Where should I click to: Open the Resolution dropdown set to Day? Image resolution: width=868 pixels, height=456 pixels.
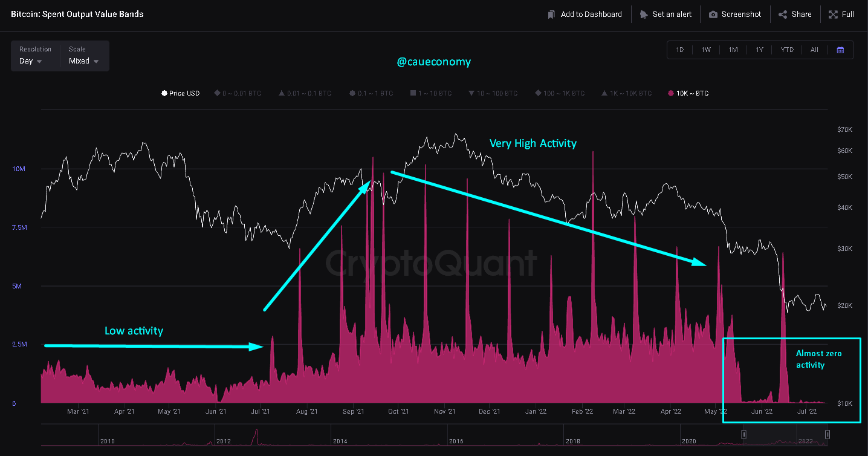[x=30, y=60]
